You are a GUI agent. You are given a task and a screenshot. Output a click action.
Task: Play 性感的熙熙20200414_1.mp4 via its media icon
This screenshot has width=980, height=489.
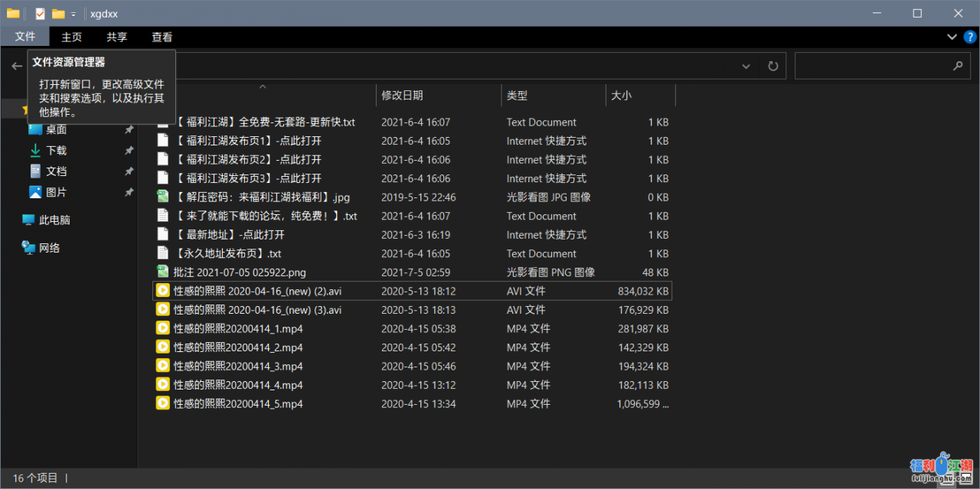(162, 328)
